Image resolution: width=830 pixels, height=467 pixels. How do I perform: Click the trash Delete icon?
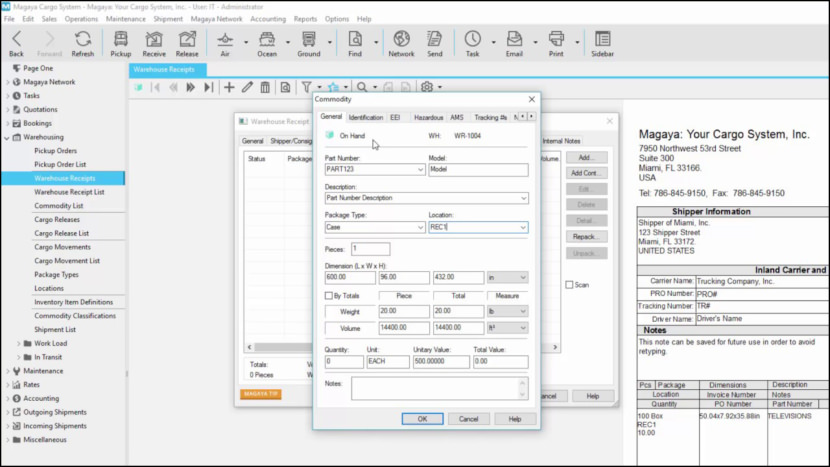point(265,87)
